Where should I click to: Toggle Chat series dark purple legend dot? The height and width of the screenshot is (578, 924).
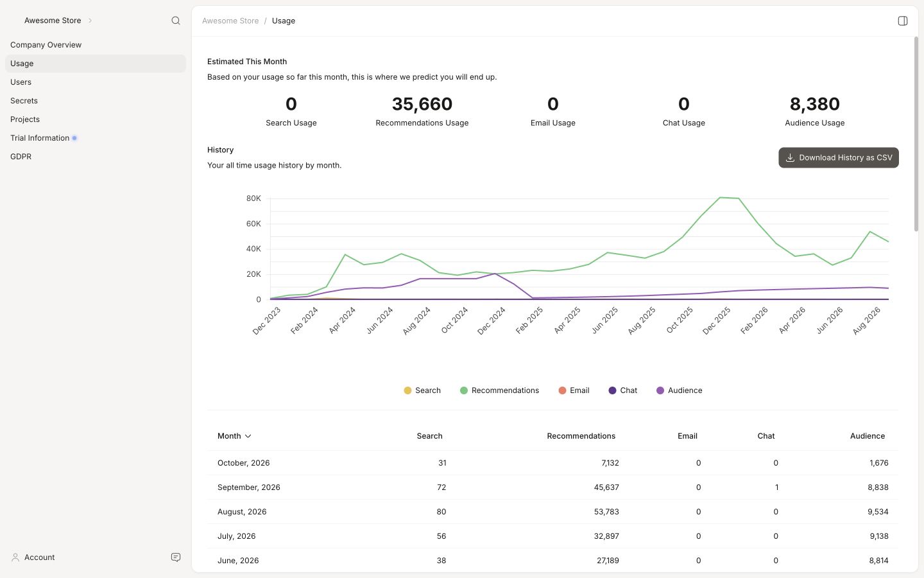pyautogui.click(x=612, y=390)
